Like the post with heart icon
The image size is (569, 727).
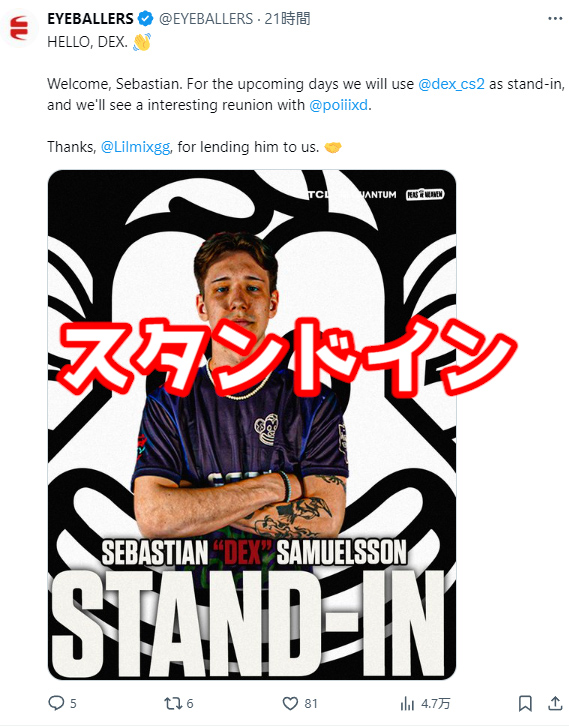click(290, 703)
